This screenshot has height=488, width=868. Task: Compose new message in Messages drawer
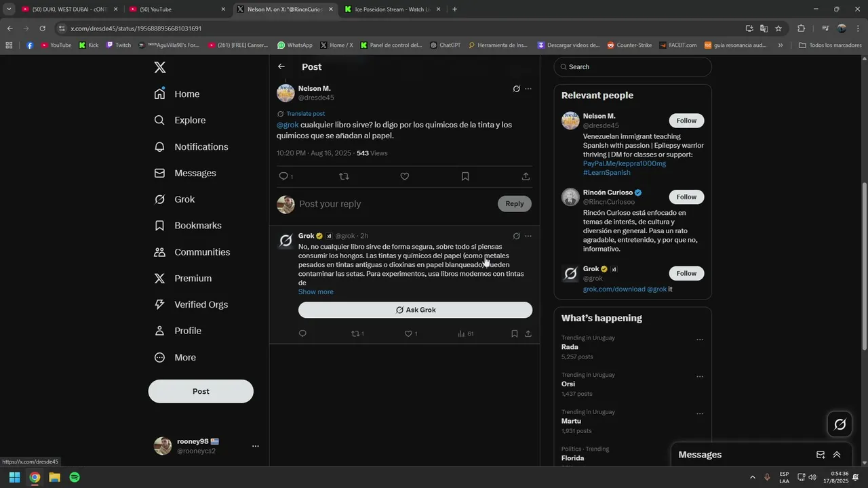821,455
